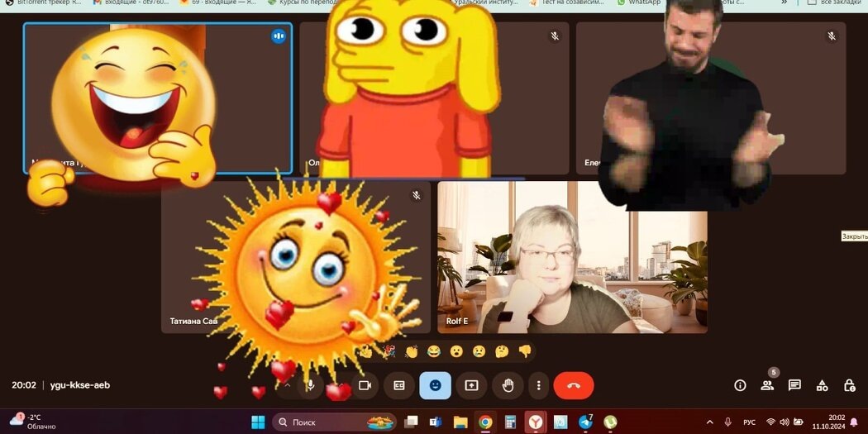Open the chat with everyone panel
Viewport: 868px width, 434px height.
click(x=795, y=385)
